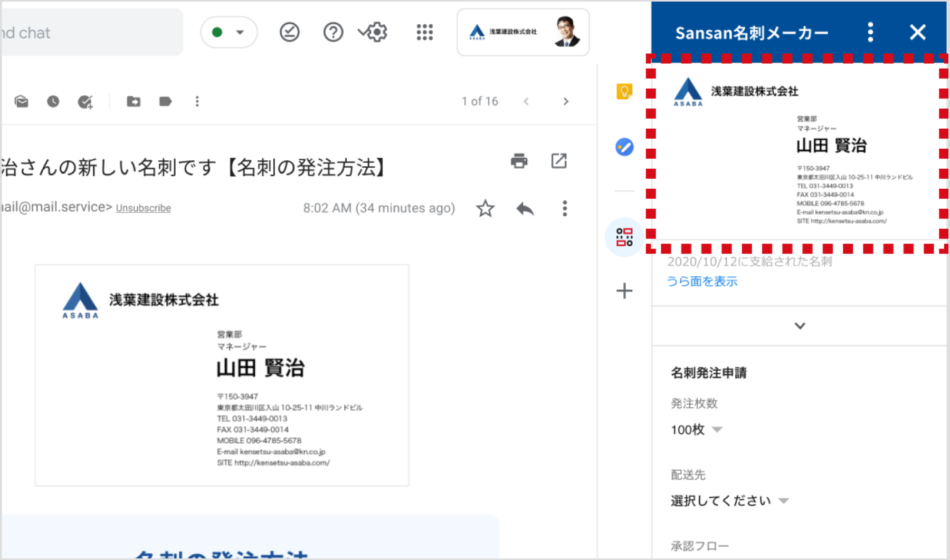Go to the older email arrow
The width and height of the screenshot is (950, 560).
point(566,101)
